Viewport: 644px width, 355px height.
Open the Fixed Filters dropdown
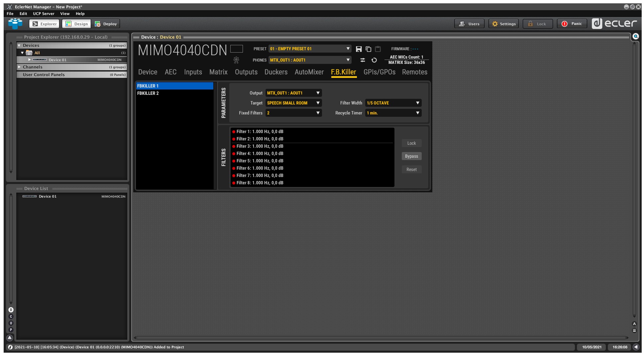293,113
